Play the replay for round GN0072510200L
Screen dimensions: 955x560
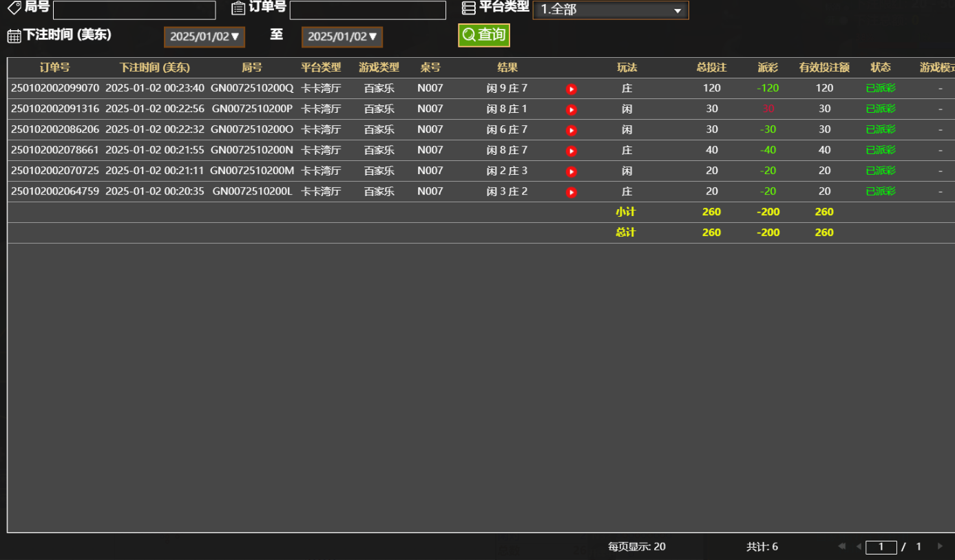tap(571, 192)
